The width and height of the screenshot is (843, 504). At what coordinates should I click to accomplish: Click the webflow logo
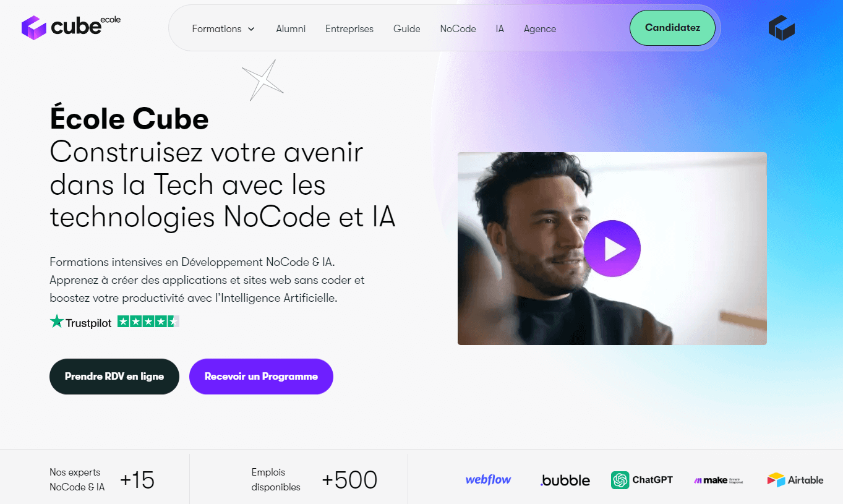click(488, 480)
